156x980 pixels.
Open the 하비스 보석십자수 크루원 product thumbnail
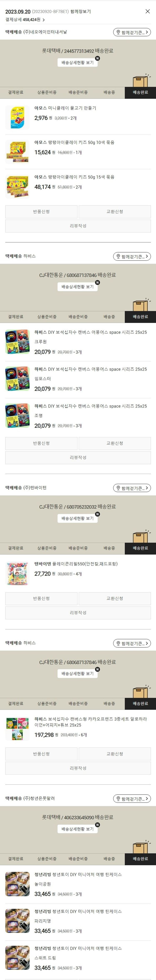click(x=17, y=342)
